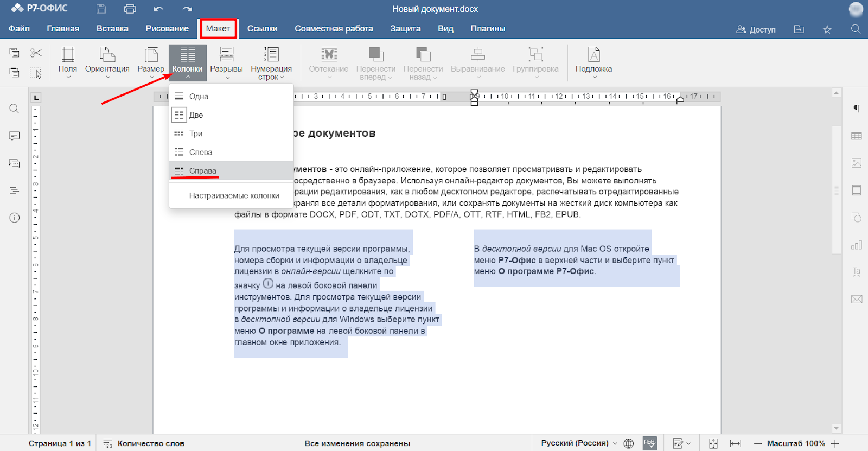Viewport: 868px width, 451px height.
Task: Click the Copy icon in toolbar
Action: (x=15, y=53)
